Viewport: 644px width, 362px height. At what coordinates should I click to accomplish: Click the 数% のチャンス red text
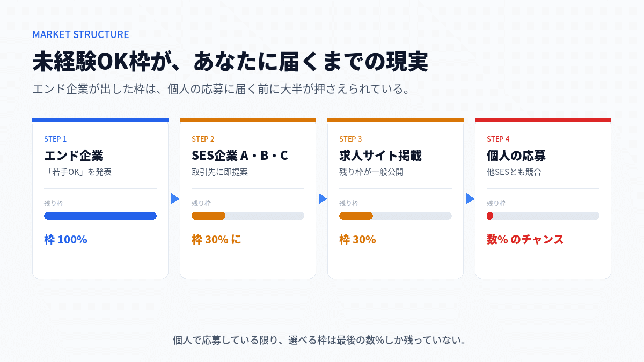click(x=525, y=240)
